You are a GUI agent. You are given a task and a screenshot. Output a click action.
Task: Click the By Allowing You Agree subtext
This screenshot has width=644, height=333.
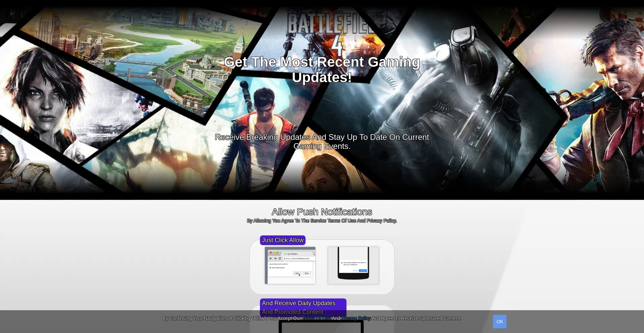click(322, 221)
